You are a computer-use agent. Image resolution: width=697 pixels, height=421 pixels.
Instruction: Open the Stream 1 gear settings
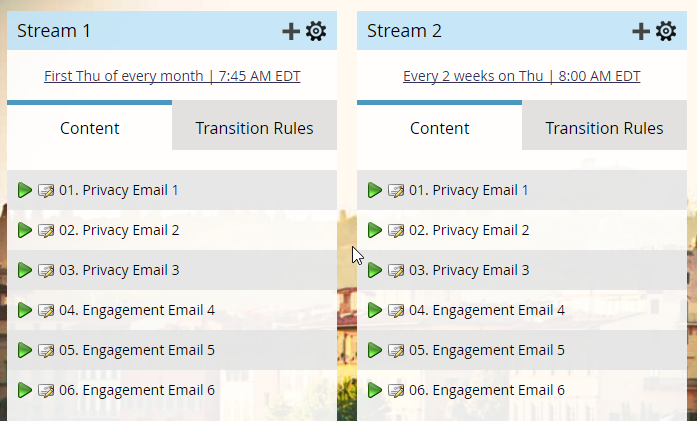coord(316,31)
